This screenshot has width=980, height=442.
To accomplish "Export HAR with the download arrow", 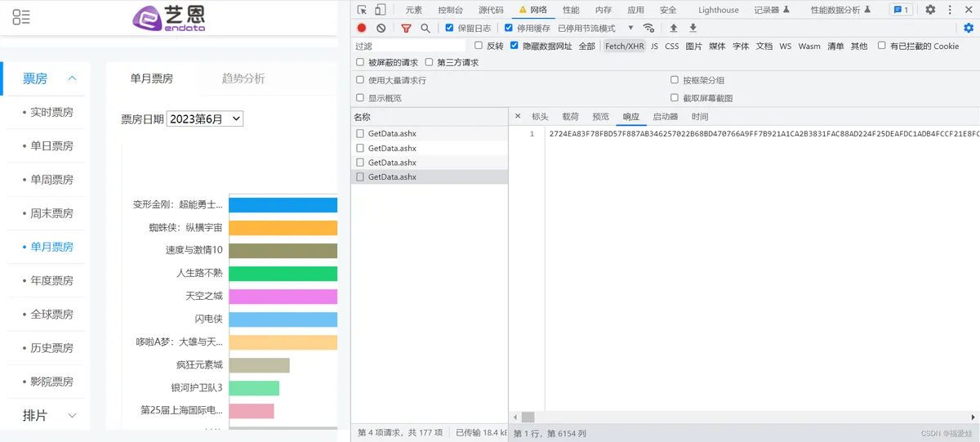I will pyautogui.click(x=693, y=28).
